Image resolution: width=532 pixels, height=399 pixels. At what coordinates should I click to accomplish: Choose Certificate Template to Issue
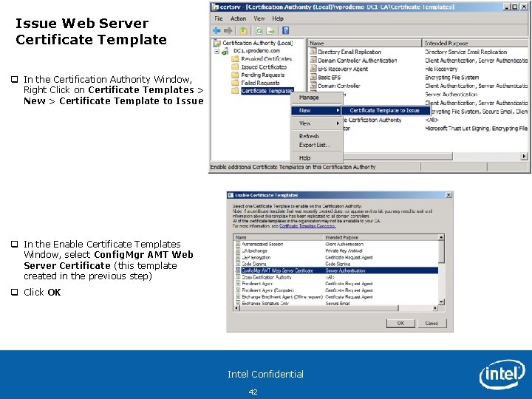385,111
